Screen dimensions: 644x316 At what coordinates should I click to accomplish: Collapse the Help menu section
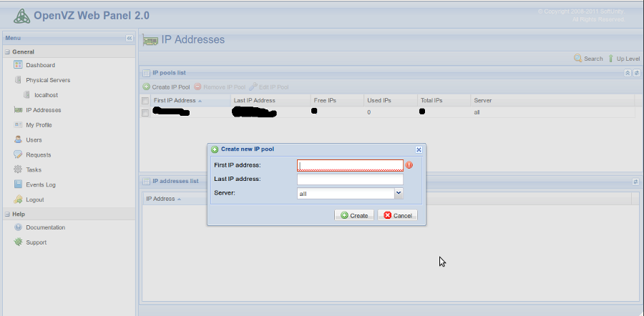tap(7, 214)
